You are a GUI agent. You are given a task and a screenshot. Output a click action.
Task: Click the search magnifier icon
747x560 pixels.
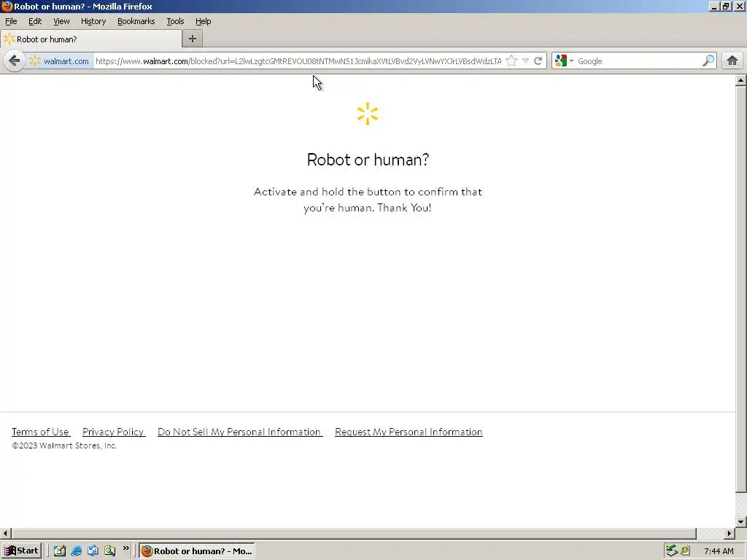[708, 61]
